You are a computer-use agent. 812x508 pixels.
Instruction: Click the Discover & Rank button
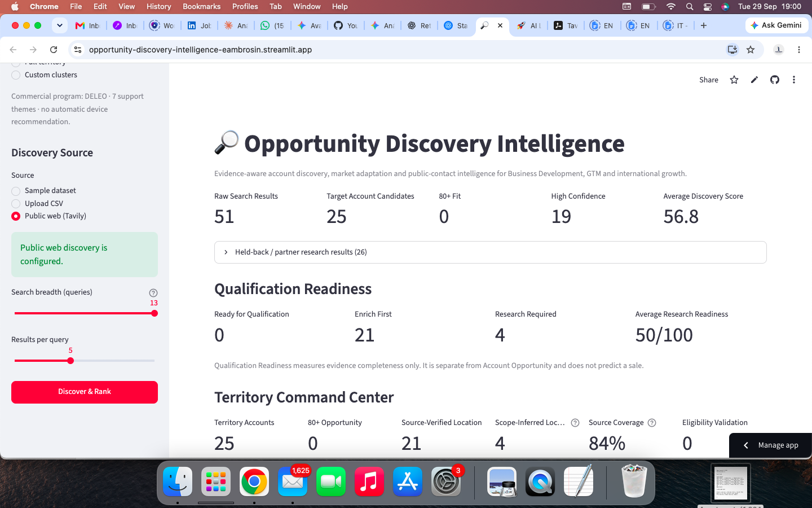(85, 392)
